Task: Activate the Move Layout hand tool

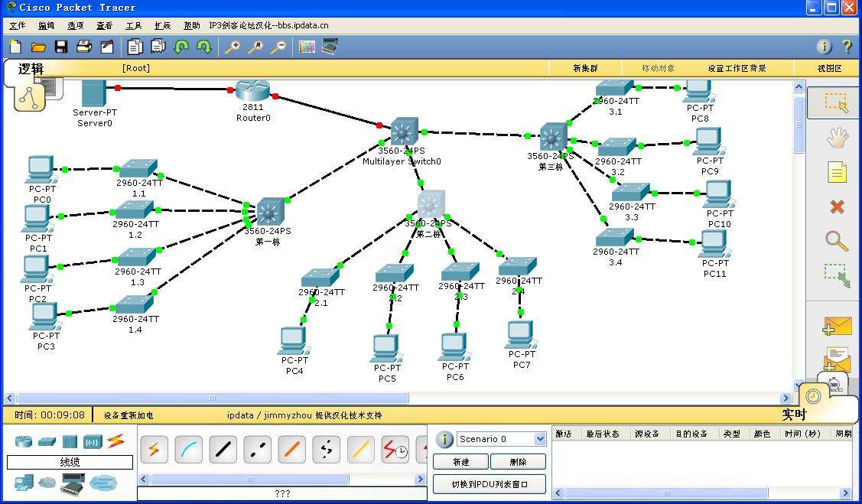Action: [x=838, y=138]
